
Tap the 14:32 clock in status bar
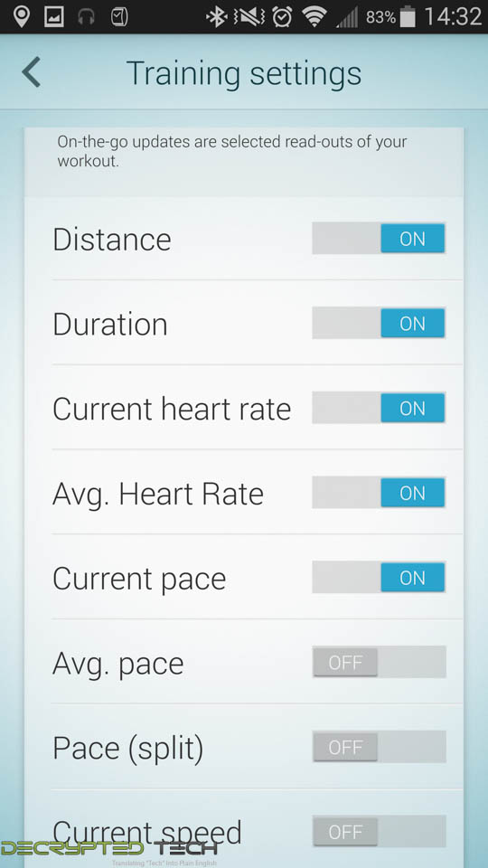click(x=453, y=17)
